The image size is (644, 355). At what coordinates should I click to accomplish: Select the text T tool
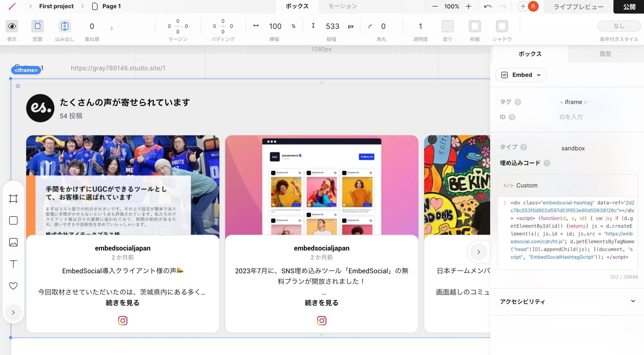[13, 264]
